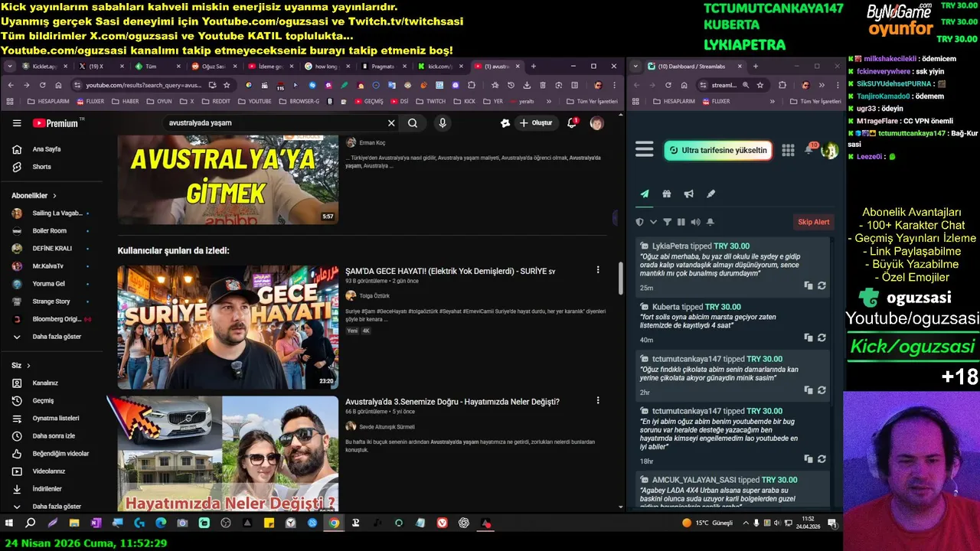The image size is (980, 551).
Task: Select the gift icon tab in Streamlabs
Action: tap(667, 194)
